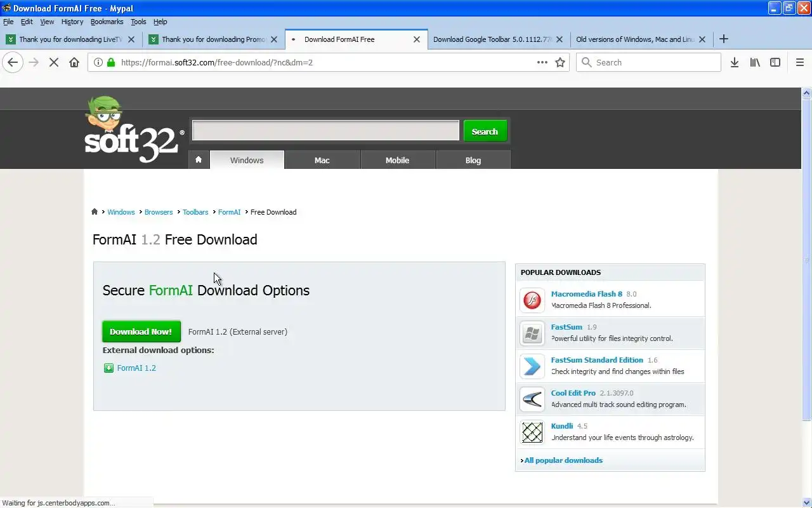Click the FastSum Standard Edition icon

[x=532, y=366]
